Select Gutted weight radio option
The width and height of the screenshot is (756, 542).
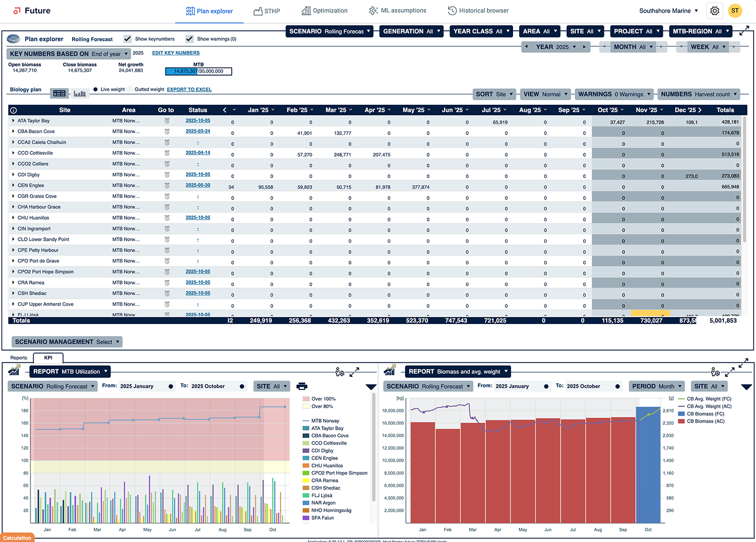click(x=130, y=90)
